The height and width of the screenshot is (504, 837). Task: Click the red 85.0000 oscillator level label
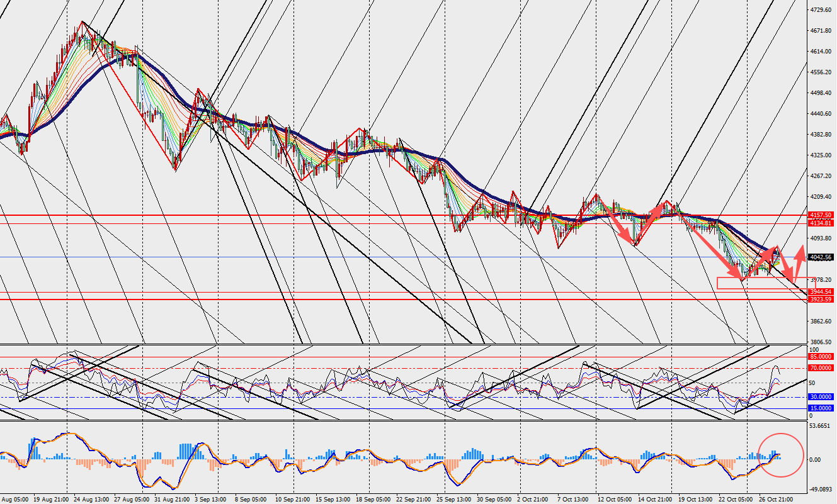coord(821,357)
